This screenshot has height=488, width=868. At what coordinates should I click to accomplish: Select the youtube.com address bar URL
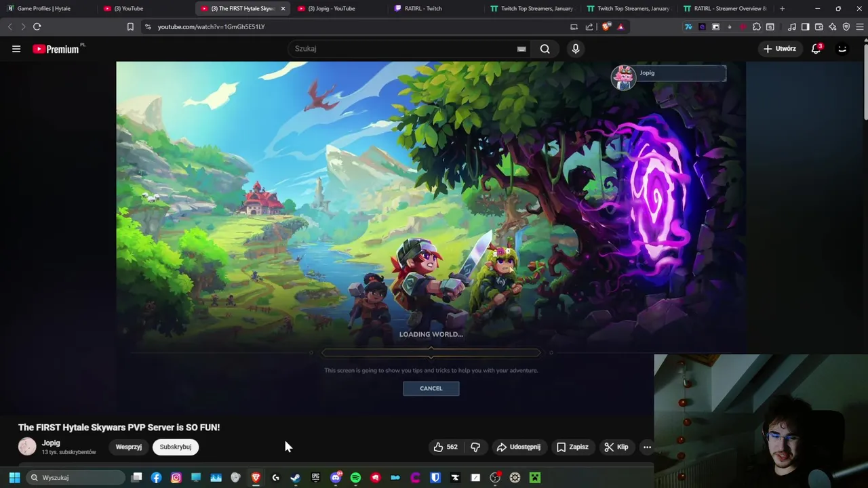212,26
